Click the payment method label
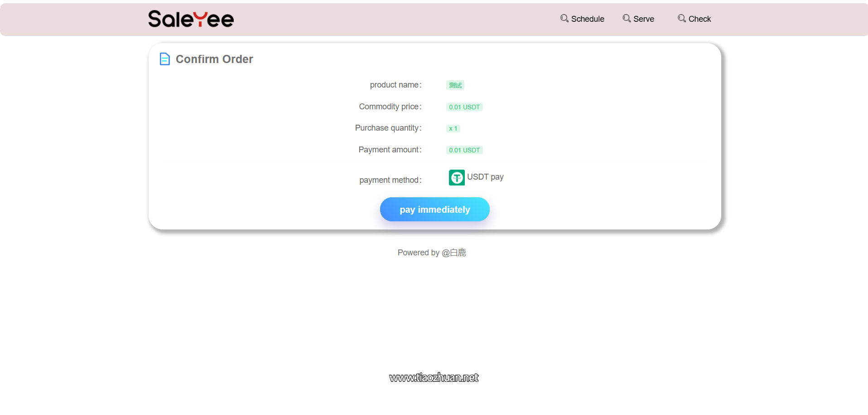The image size is (868, 415). (x=390, y=180)
